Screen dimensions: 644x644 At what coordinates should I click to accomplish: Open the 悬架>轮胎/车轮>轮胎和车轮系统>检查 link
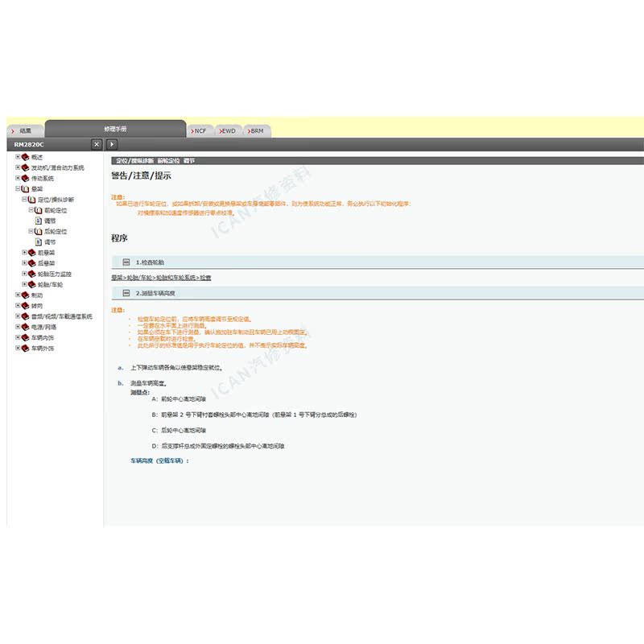pyautogui.click(x=161, y=278)
